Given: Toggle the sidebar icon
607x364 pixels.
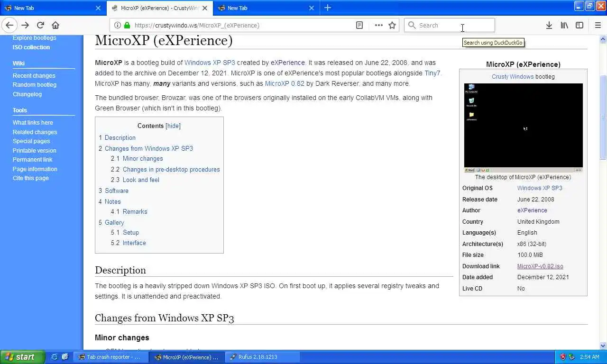Looking at the screenshot, I should tap(579, 25).
